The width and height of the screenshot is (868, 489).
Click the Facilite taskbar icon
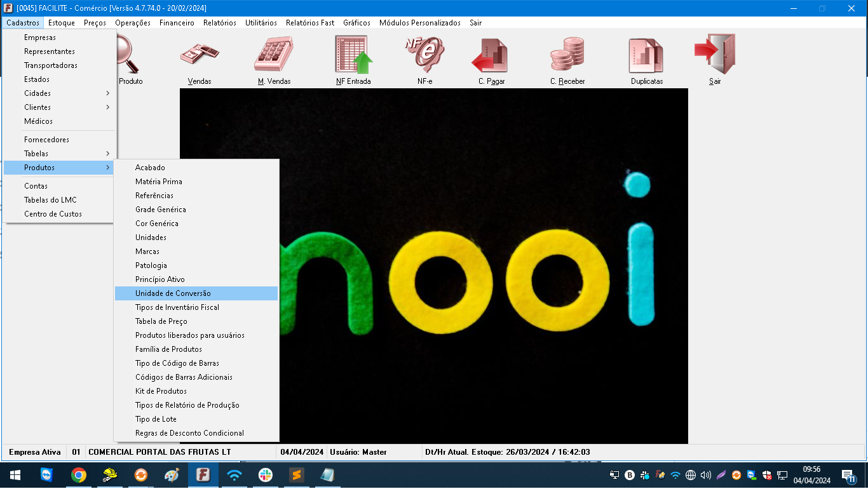[203, 475]
